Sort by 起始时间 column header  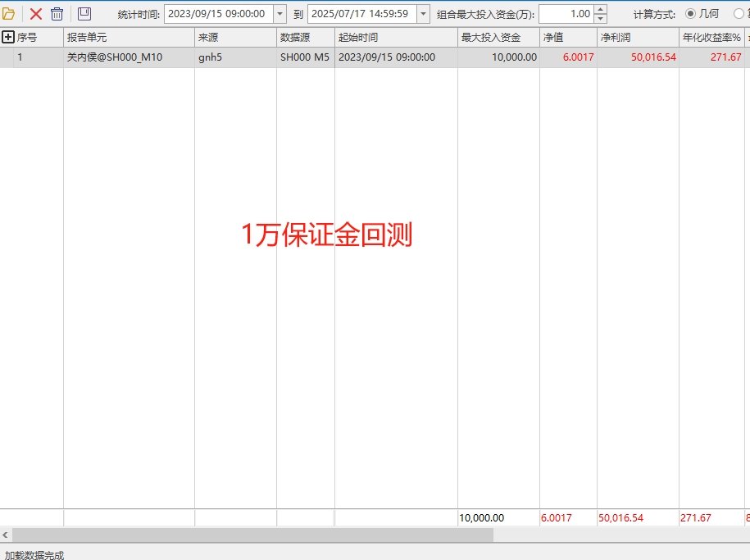pos(396,38)
